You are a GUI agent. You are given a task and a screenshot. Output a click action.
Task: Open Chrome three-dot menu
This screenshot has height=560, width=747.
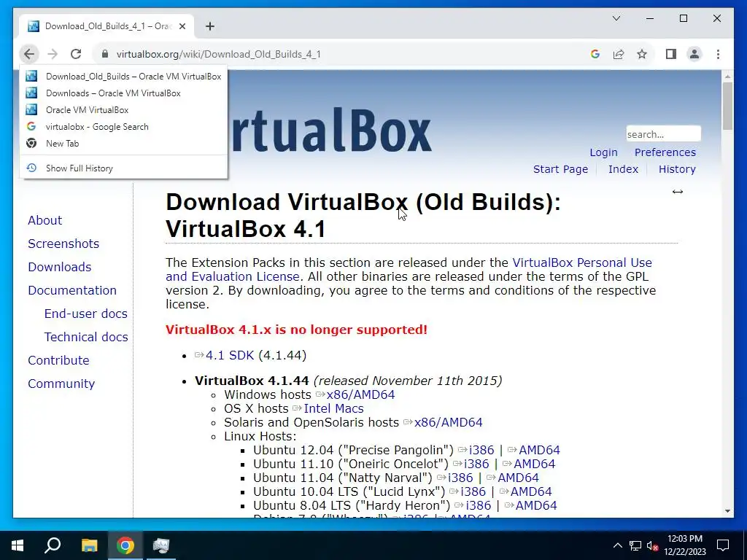tap(718, 54)
